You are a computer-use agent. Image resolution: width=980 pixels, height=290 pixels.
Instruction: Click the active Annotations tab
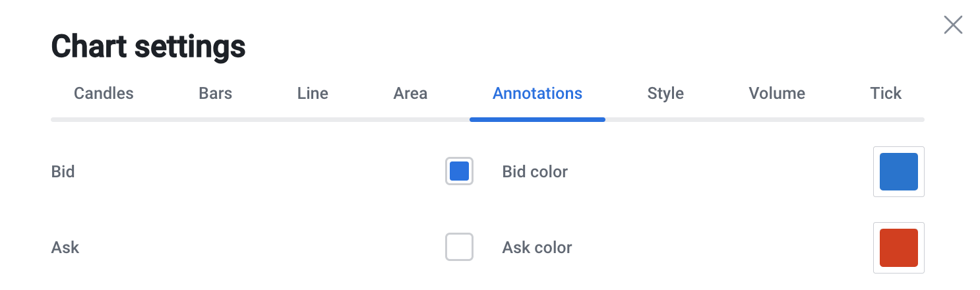(x=537, y=94)
